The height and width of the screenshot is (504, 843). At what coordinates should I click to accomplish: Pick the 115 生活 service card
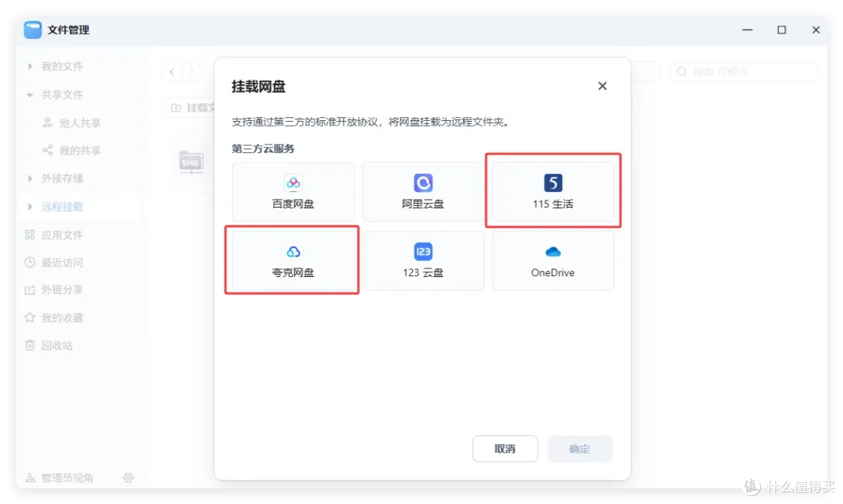point(553,192)
